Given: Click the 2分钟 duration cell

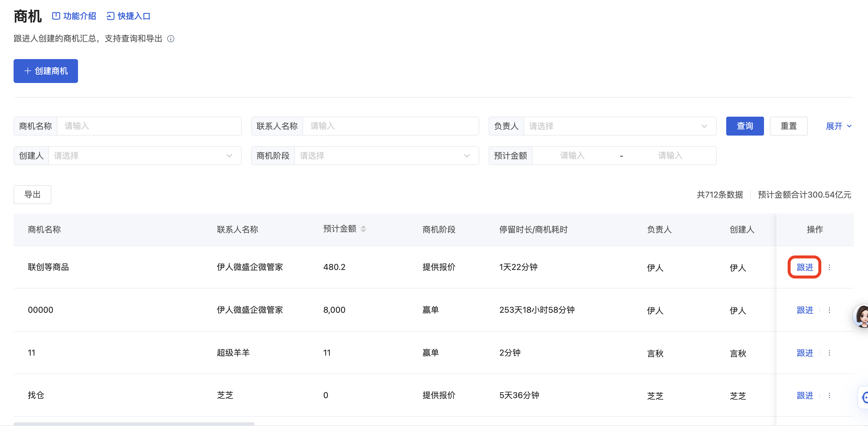Looking at the screenshot, I should point(510,353).
